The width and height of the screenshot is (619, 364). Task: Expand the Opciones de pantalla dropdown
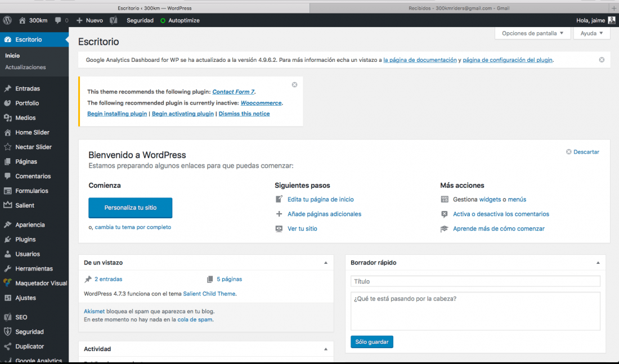click(532, 33)
